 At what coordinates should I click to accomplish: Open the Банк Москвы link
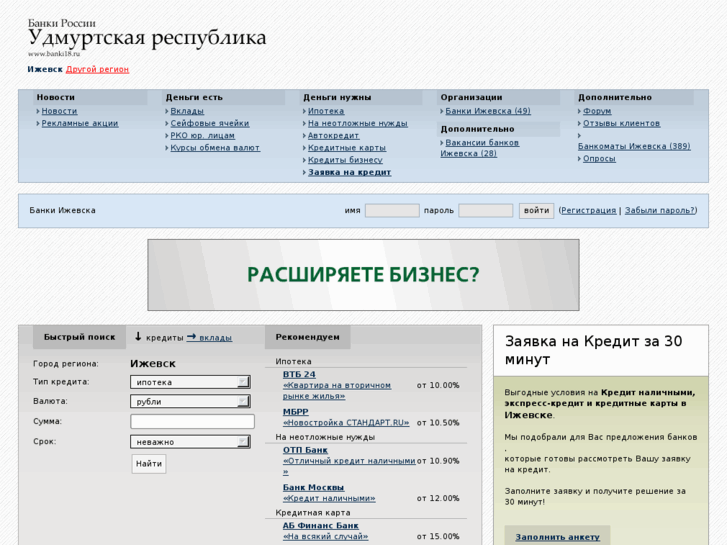pyautogui.click(x=313, y=487)
